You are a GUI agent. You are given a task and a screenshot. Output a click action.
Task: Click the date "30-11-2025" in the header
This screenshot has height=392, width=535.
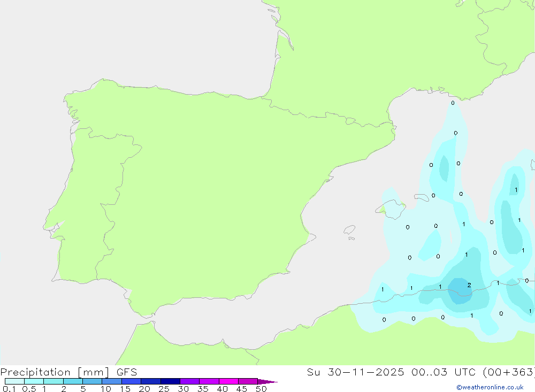(x=366, y=372)
